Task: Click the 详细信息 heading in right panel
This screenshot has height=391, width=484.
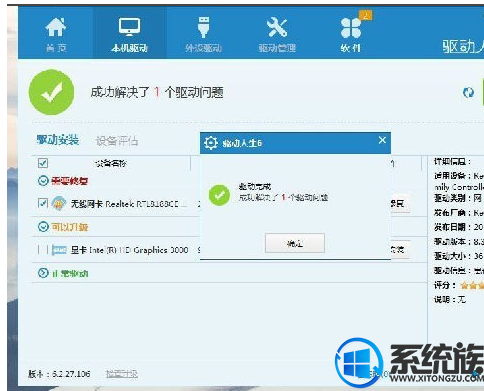Action: click(x=452, y=162)
